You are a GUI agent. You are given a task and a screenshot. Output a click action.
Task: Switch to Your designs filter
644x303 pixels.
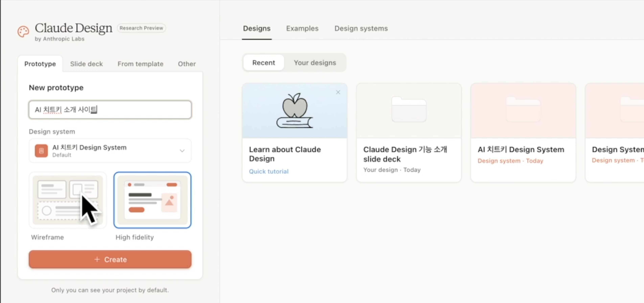315,63
